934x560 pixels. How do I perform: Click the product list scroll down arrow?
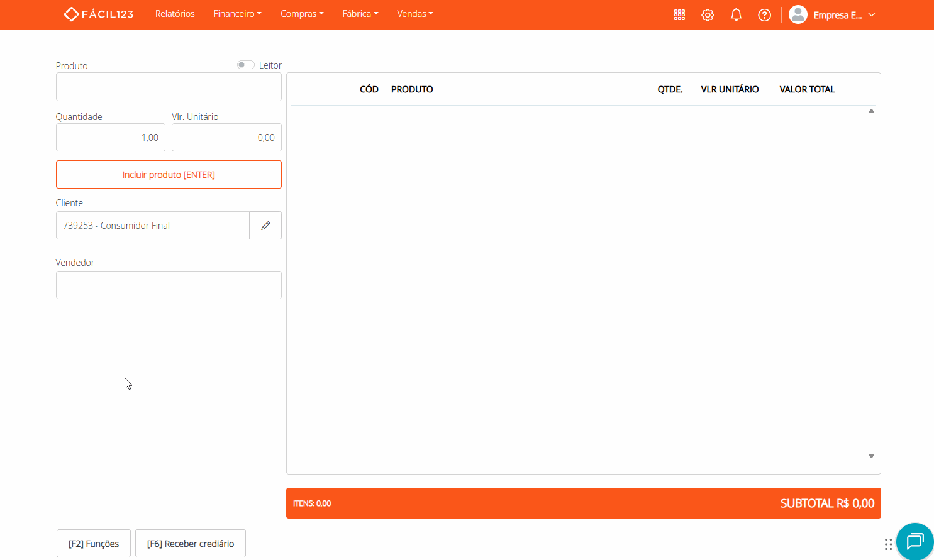(x=871, y=456)
